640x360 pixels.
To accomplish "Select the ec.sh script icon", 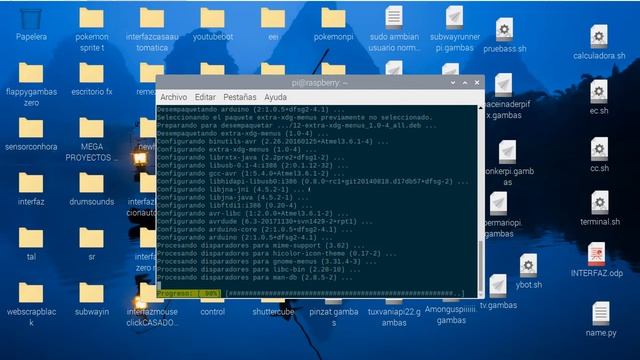I will pos(599,91).
